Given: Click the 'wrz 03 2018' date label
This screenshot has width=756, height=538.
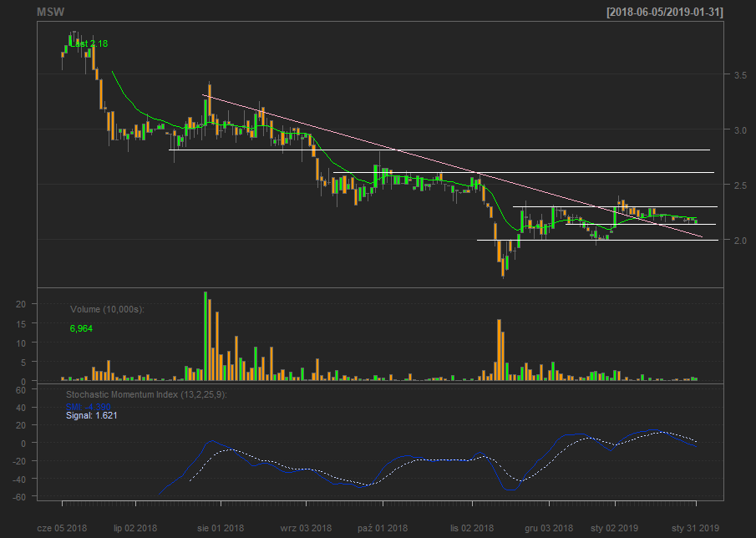Looking at the screenshot, I should pos(306,528).
